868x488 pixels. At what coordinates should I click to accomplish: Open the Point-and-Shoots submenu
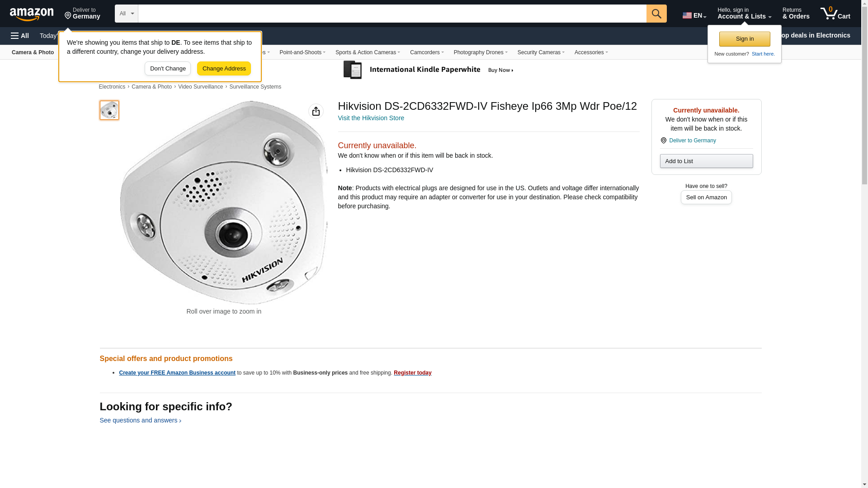tap(302, 52)
